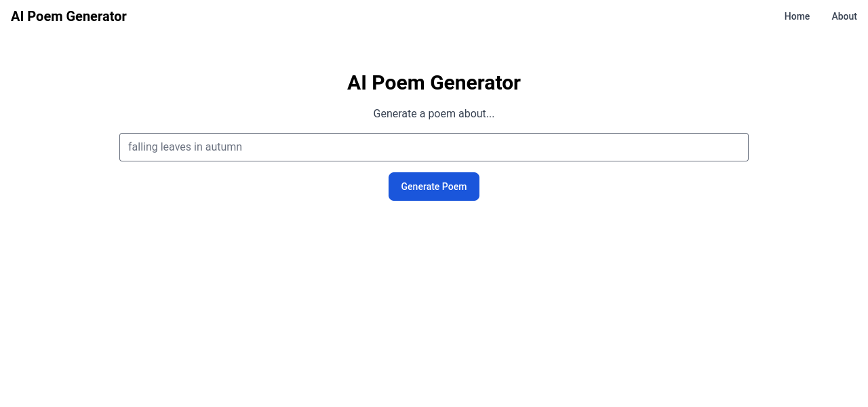Click the header brand name to reload home

point(68,16)
